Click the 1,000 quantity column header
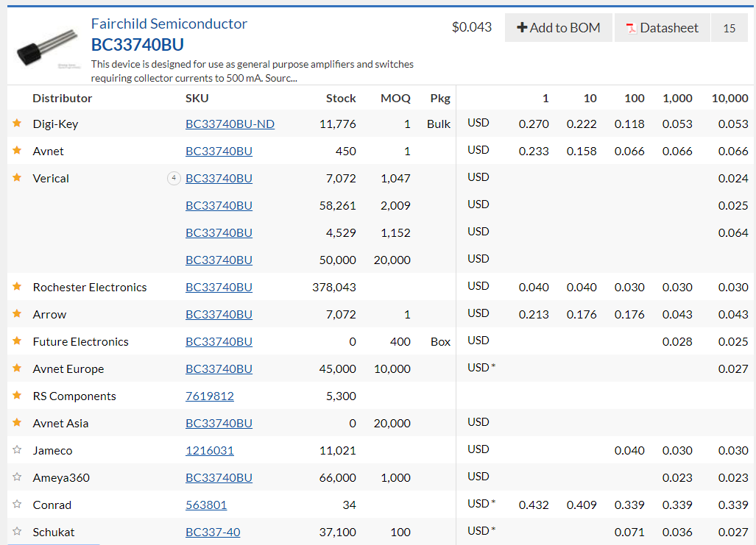The height and width of the screenshot is (545, 756). (x=677, y=99)
